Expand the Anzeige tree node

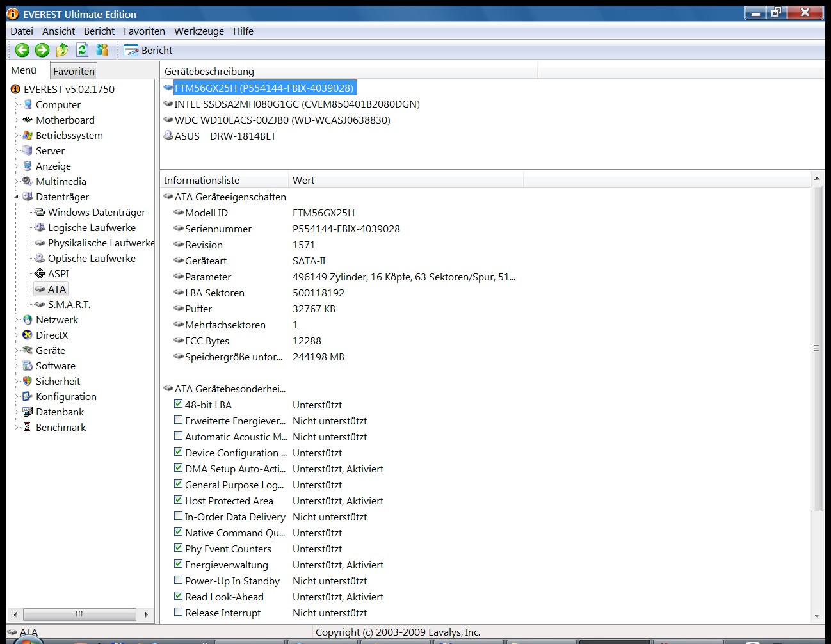pyautogui.click(x=17, y=166)
